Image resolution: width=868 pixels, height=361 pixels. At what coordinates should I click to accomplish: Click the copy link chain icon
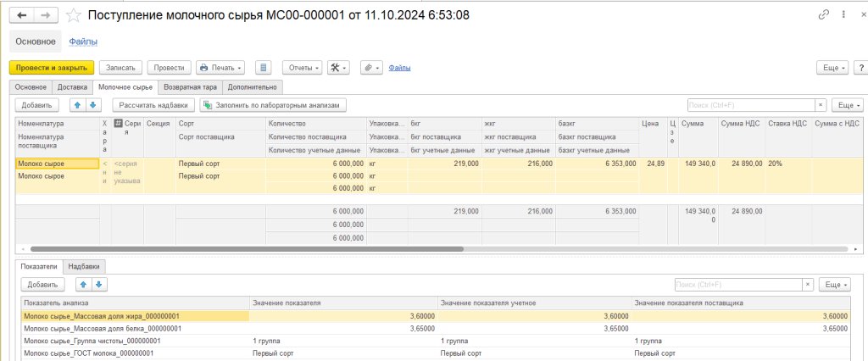pyautogui.click(x=823, y=15)
